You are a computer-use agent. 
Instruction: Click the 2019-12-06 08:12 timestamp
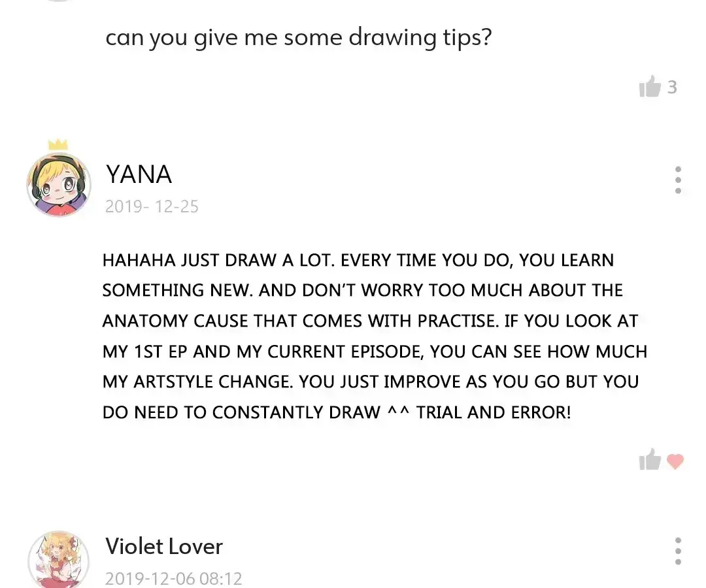click(173, 579)
